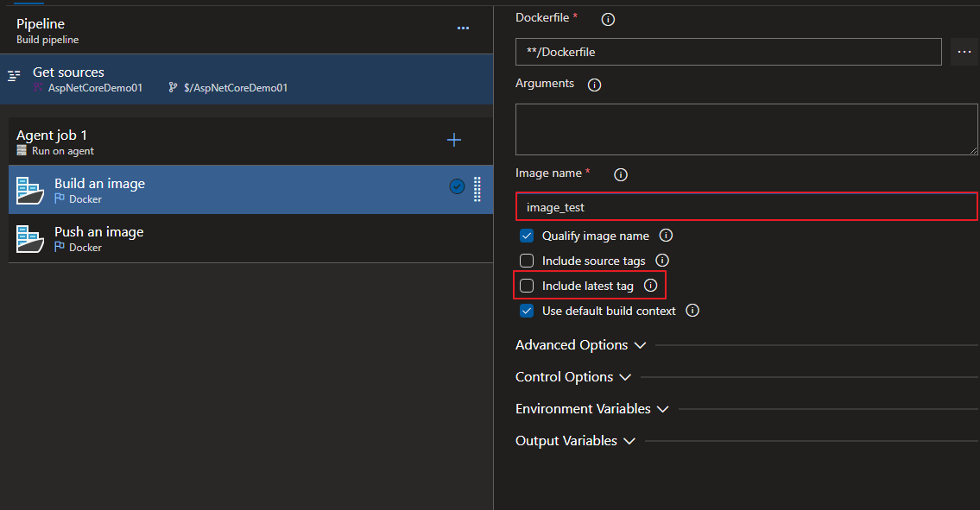Add a task to Agent job 1
This screenshot has height=510, width=980.
click(454, 141)
